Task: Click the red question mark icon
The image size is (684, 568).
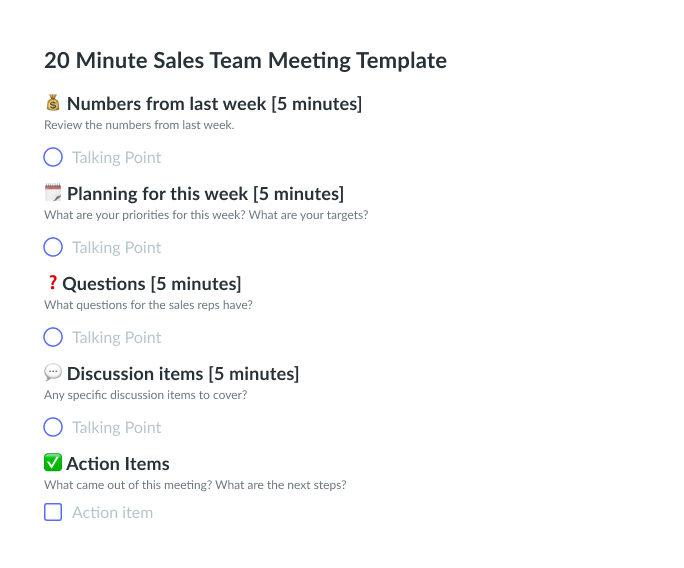Action: (52, 283)
